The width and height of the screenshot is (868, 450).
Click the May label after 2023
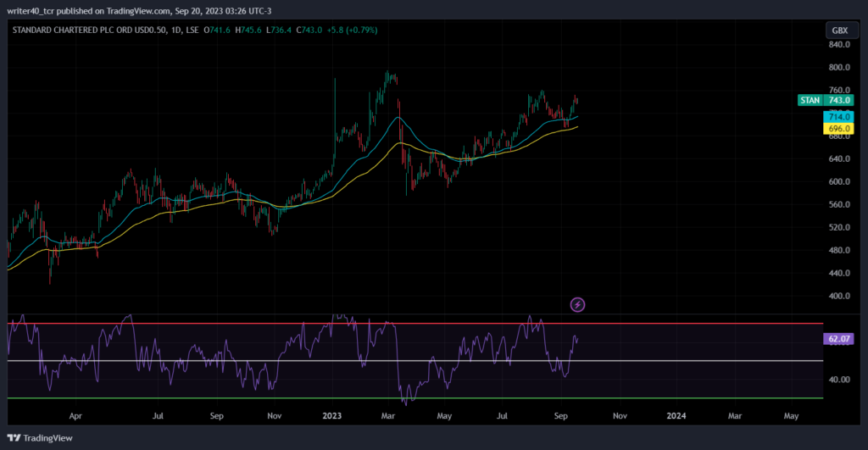pos(444,416)
